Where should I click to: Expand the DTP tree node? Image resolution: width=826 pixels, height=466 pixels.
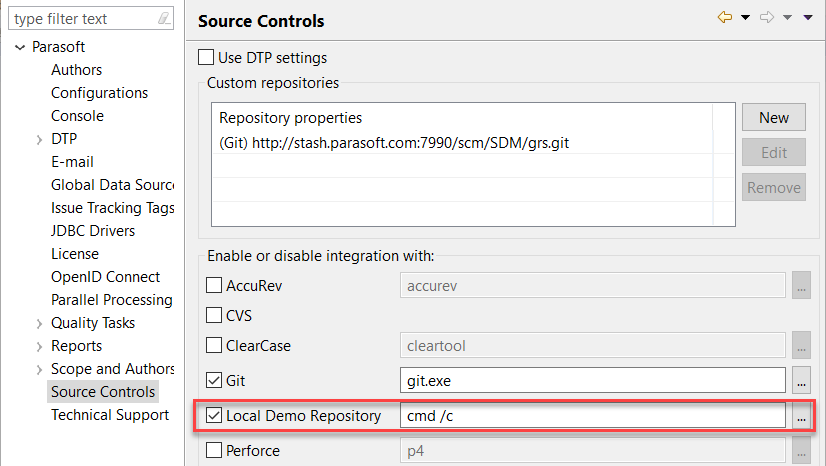[39, 140]
